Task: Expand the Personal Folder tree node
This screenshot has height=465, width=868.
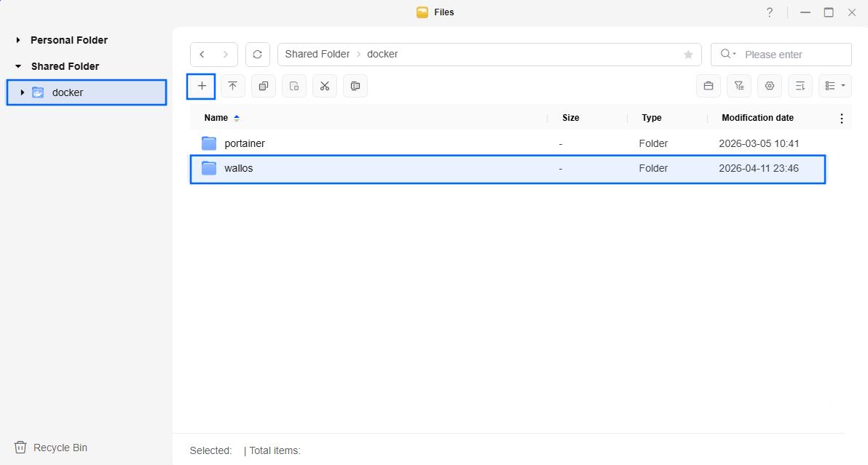Action: click(x=18, y=41)
